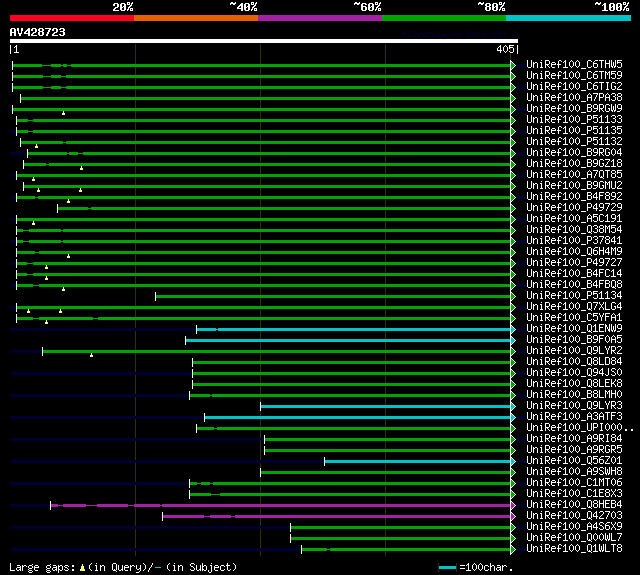Select the white AV428723 query sequence bar
640x575 pixels.
click(264, 41)
